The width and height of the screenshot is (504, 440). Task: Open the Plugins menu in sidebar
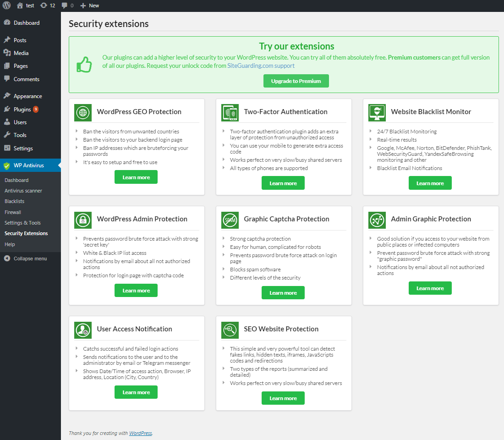pyautogui.click(x=22, y=110)
